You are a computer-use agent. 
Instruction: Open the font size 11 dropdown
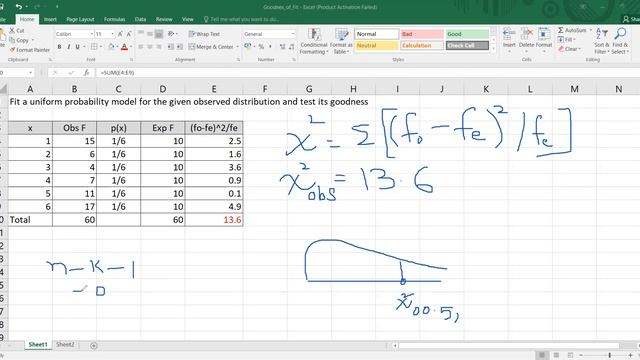pos(113,34)
